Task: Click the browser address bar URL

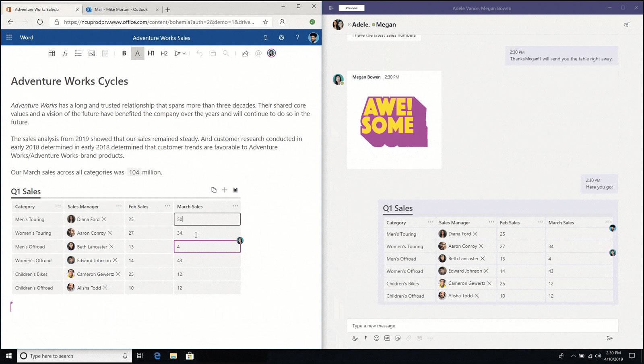Action: (159, 22)
